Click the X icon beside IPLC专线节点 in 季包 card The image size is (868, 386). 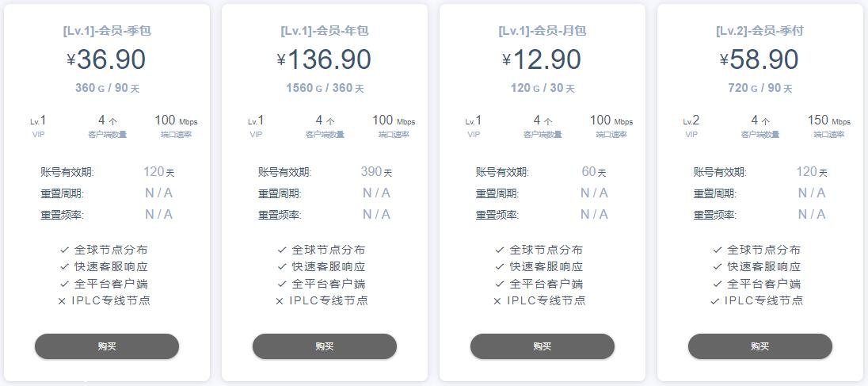coord(62,301)
